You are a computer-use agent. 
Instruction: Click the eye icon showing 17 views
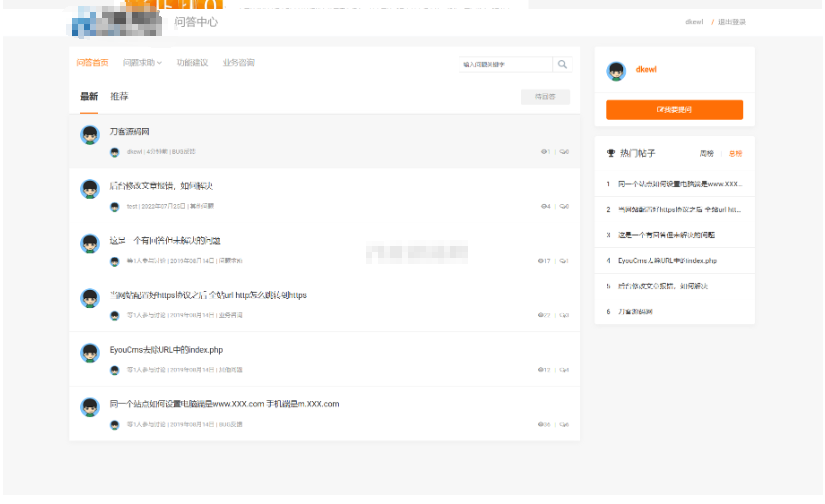(x=540, y=261)
